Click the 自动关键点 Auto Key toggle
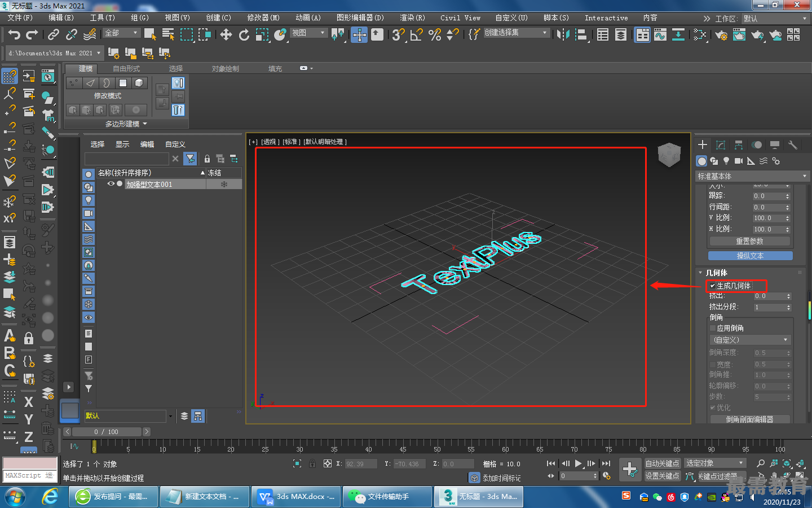The width and height of the screenshot is (812, 508). [x=663, y=463]
